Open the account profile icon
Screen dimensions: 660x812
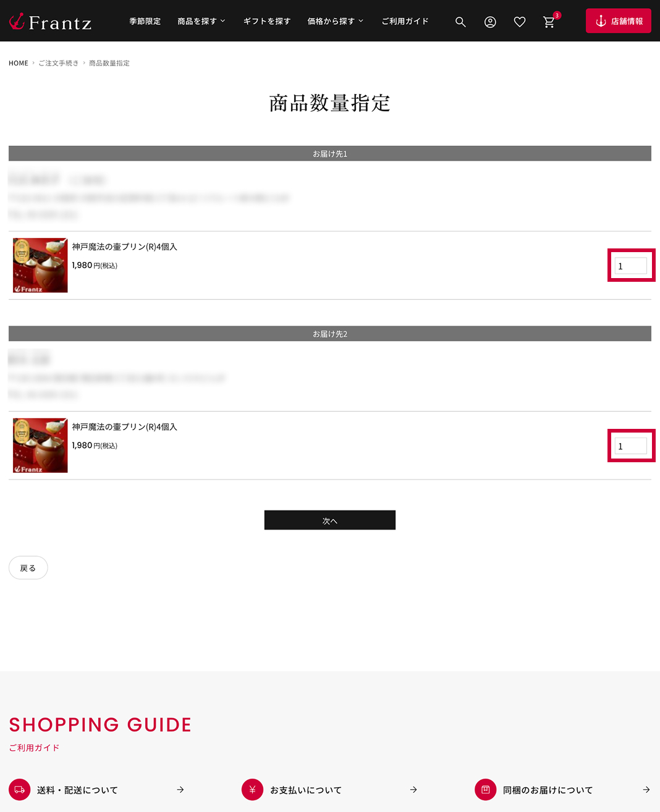(x=490, y=22)
